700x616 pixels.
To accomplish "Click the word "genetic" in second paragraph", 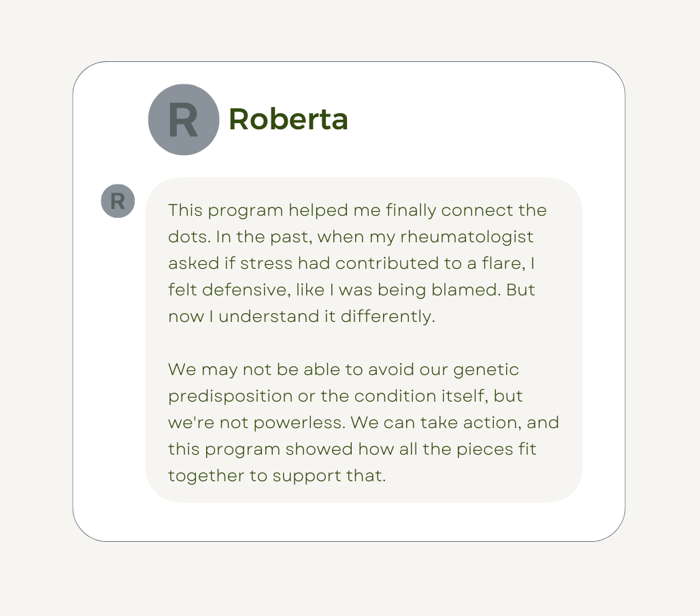I will pyautogui.click(x=486, y=370).
